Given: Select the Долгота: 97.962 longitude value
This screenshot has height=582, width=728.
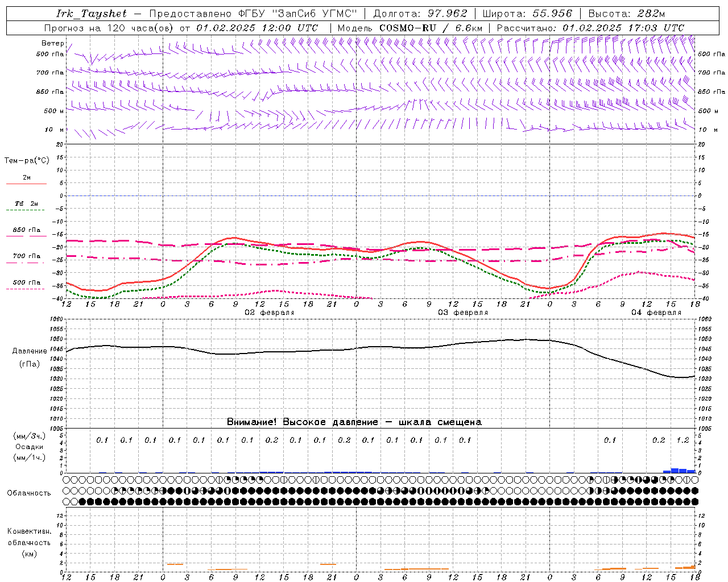Looking at the screenshot, I should 420,14.
